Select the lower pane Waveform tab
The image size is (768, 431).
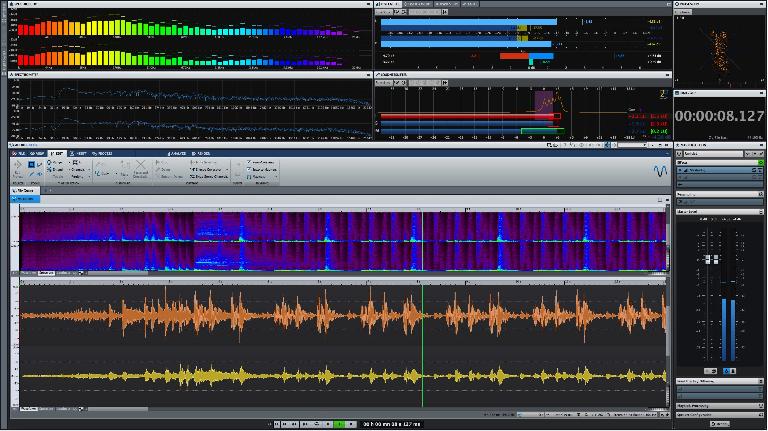pyautogui.click(x=28, y=408)
